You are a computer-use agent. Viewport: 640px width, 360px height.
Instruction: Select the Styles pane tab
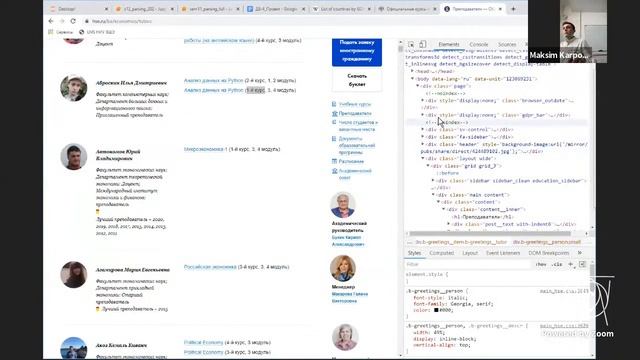414,253
